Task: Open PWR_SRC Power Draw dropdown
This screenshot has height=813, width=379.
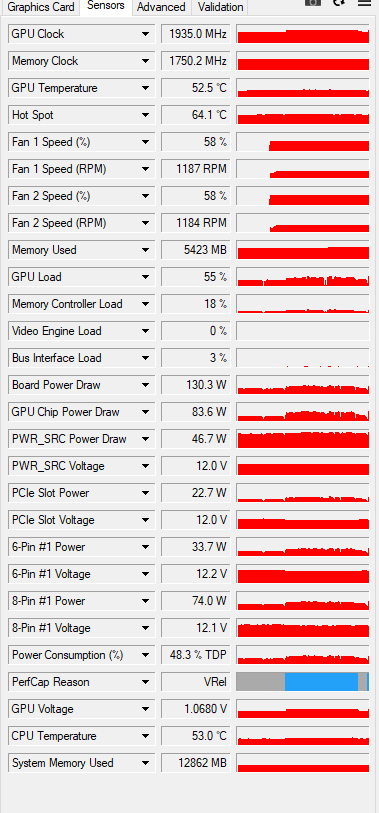Action: [145, 439]
